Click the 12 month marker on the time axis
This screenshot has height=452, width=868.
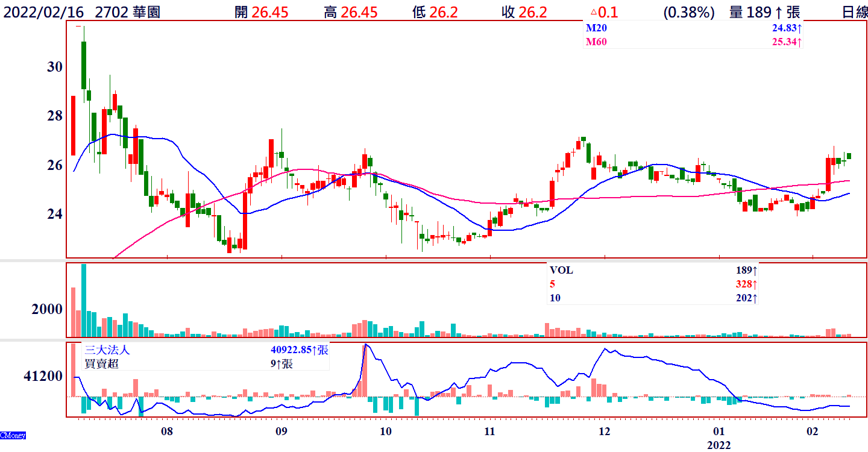pos(604,432)
